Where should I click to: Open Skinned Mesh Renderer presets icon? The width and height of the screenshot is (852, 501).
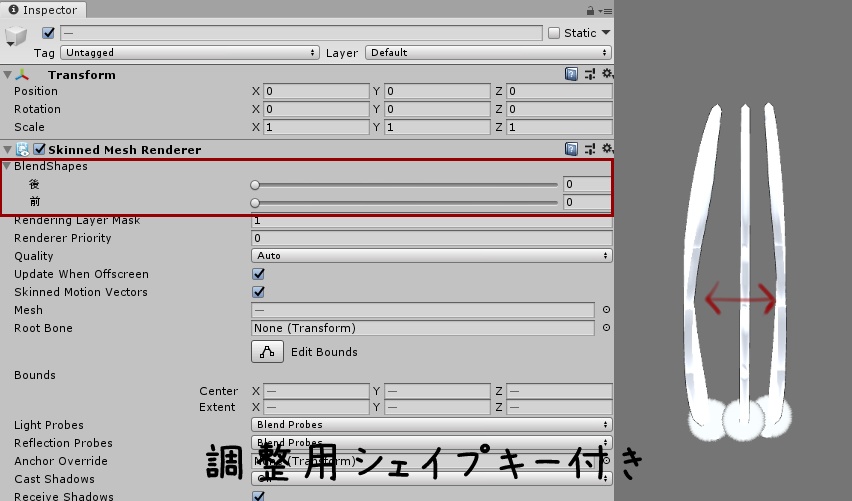click(x=590, y=149)
